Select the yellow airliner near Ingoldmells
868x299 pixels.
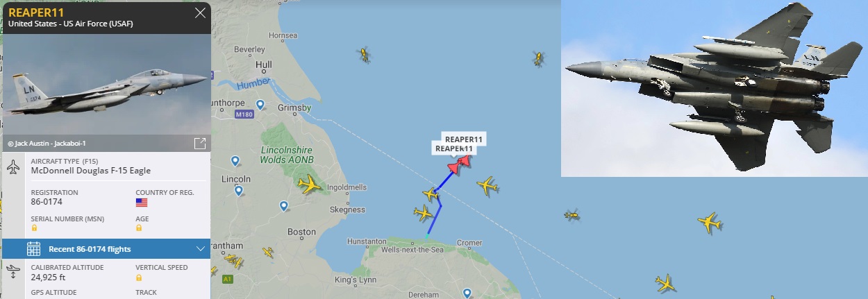tap(310, 185)
